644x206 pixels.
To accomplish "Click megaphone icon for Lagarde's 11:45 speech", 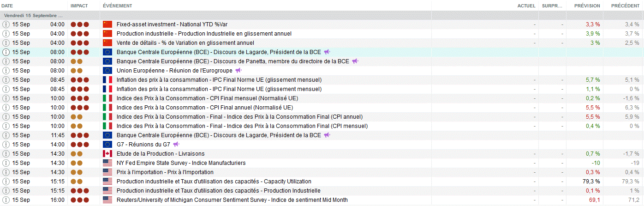I will tap(327, 135).
